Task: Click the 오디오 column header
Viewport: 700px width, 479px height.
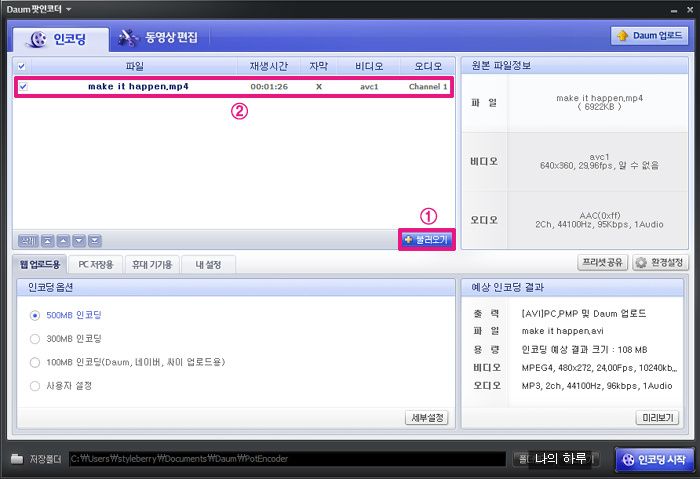Action: click(x=428, y=66)
